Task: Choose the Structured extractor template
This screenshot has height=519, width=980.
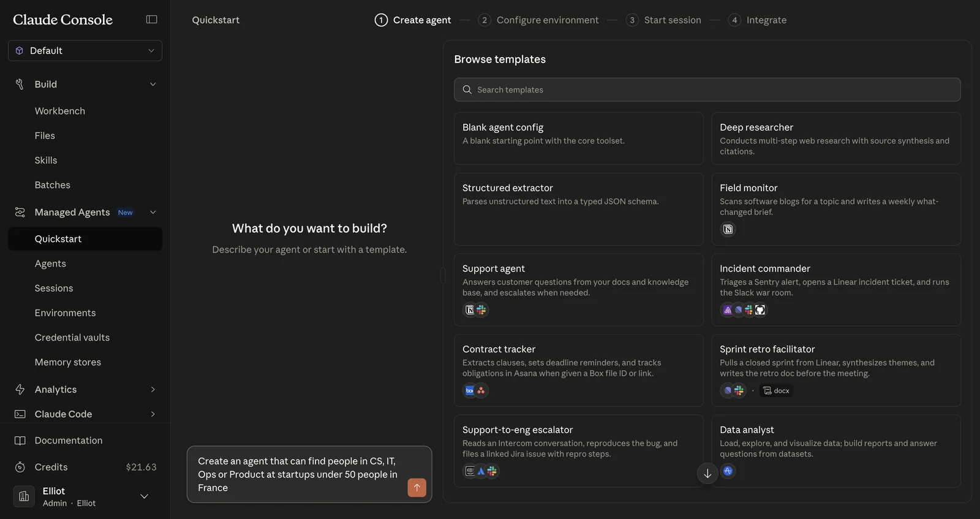Action: click(x=579, y=210)
